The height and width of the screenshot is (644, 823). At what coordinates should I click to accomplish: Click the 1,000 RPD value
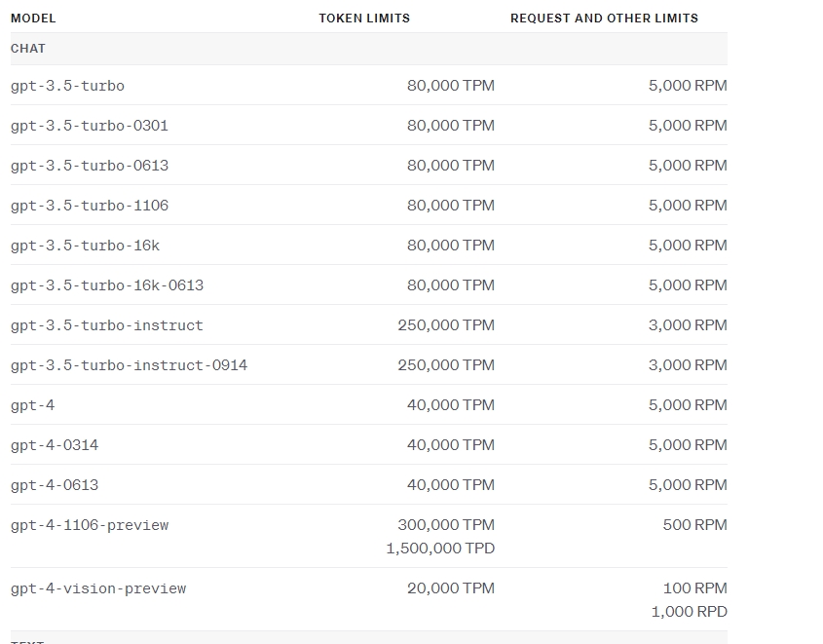690,612
